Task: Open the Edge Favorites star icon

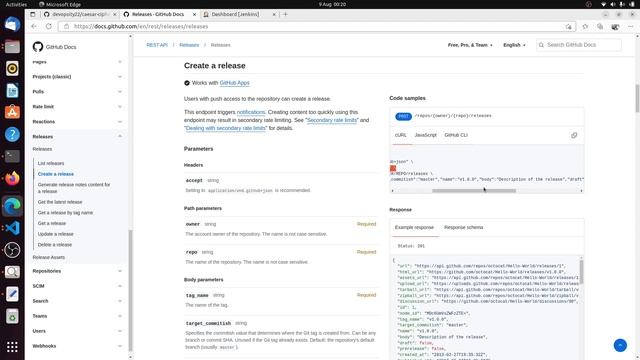Action: 585,26
